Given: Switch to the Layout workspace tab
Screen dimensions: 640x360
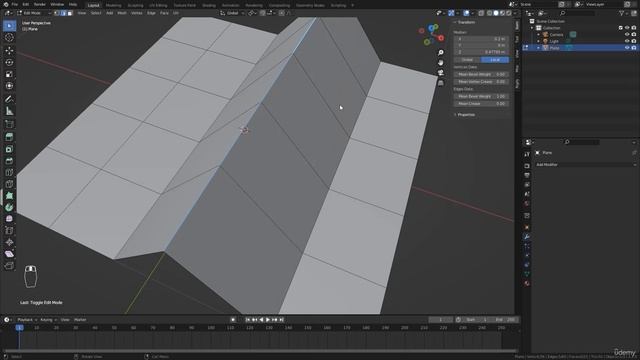Looking at the screenshot, I should pyautogui.click(x=93, y=5).
